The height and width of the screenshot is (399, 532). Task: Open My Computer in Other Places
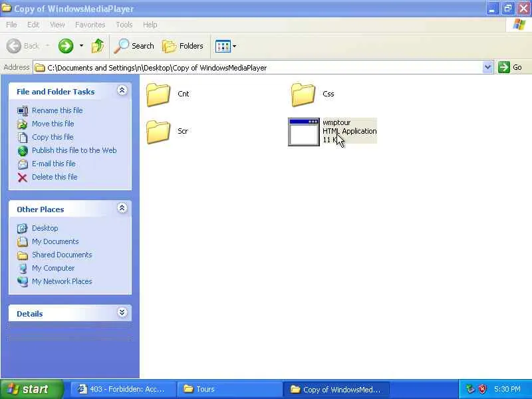(53, 268)
